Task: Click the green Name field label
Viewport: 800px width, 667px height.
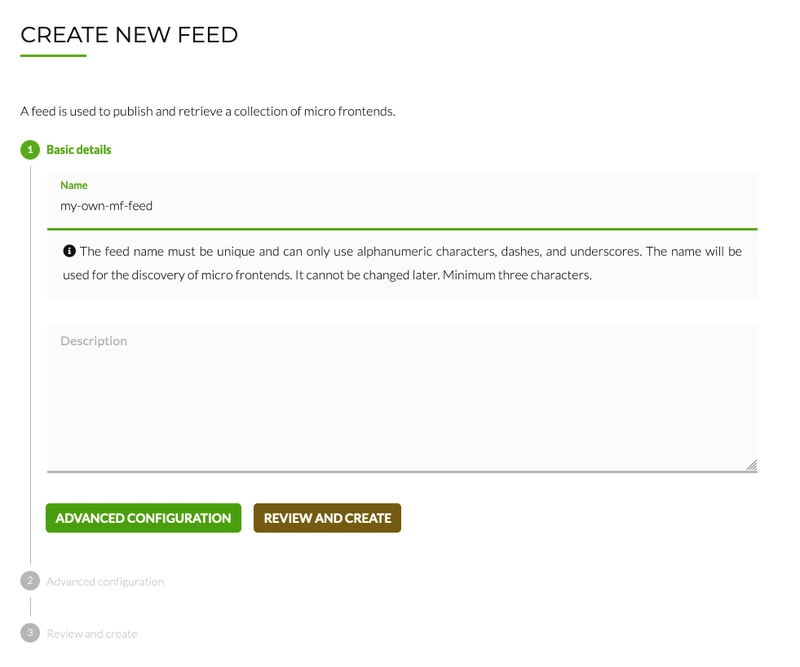Action: pyautogui.click(x=74, y=185)
